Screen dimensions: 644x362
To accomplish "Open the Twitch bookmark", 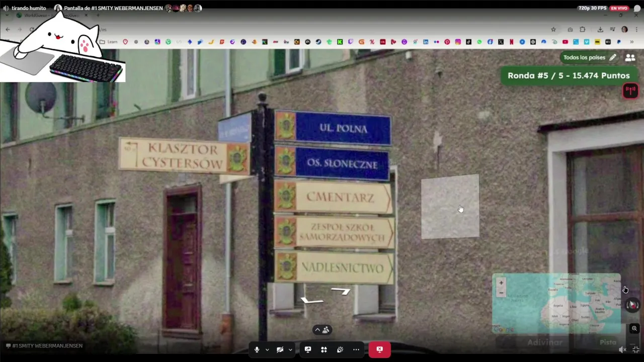I will [351, 42].
